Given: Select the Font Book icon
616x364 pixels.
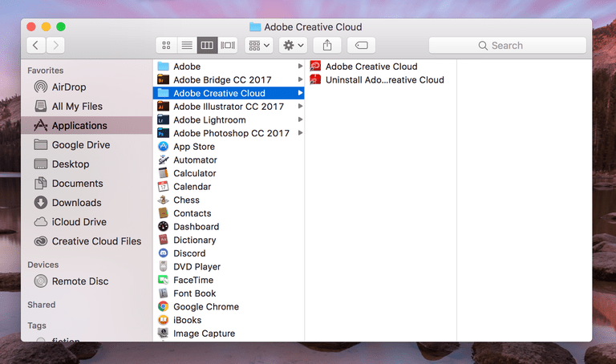Looking at the screenshot, I should tap(163, 293).
